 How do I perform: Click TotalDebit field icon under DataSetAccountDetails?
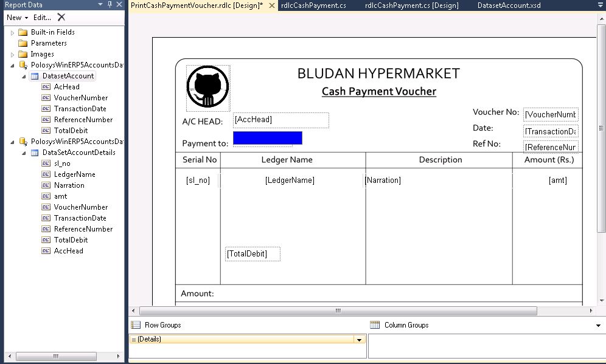click(46, 239)
